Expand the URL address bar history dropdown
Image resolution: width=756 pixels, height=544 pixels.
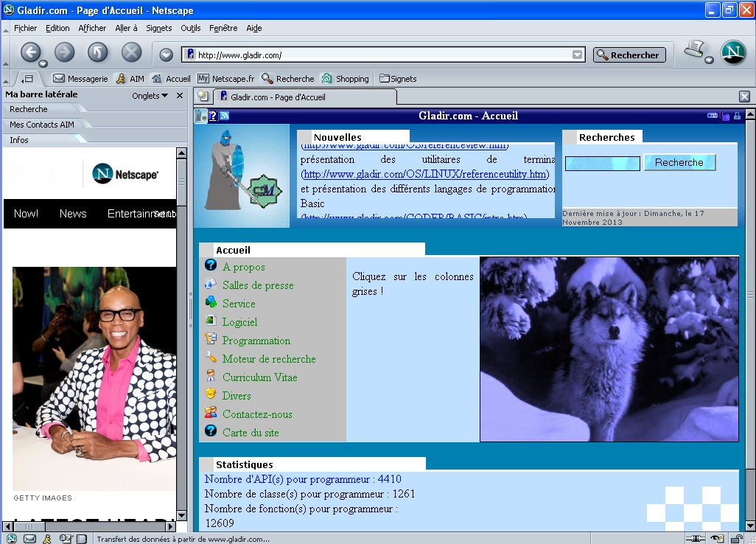click(578, 55)
